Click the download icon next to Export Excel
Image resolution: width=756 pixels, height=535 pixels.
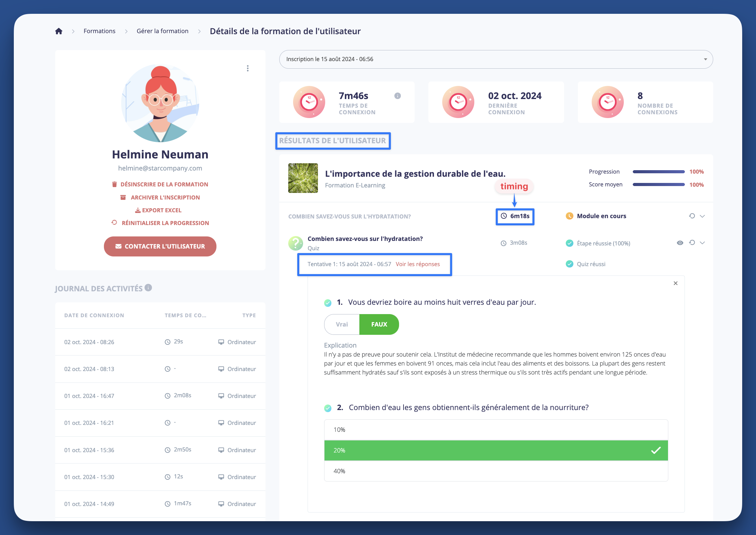pyautogui.click(x=138, y=210)
